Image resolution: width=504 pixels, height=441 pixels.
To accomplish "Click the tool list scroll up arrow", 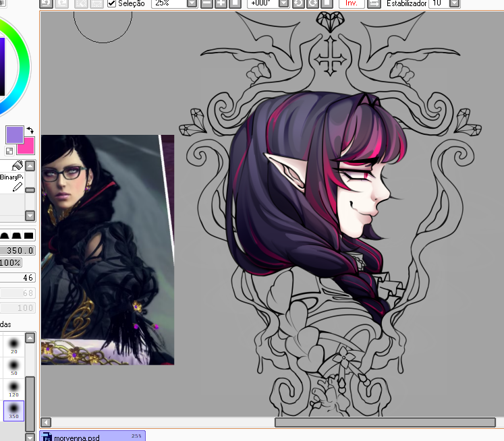I will tap(30, 166).
